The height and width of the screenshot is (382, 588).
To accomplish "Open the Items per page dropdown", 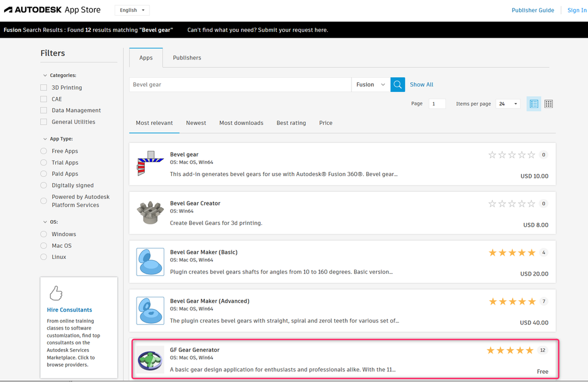I will coord(508,104).
